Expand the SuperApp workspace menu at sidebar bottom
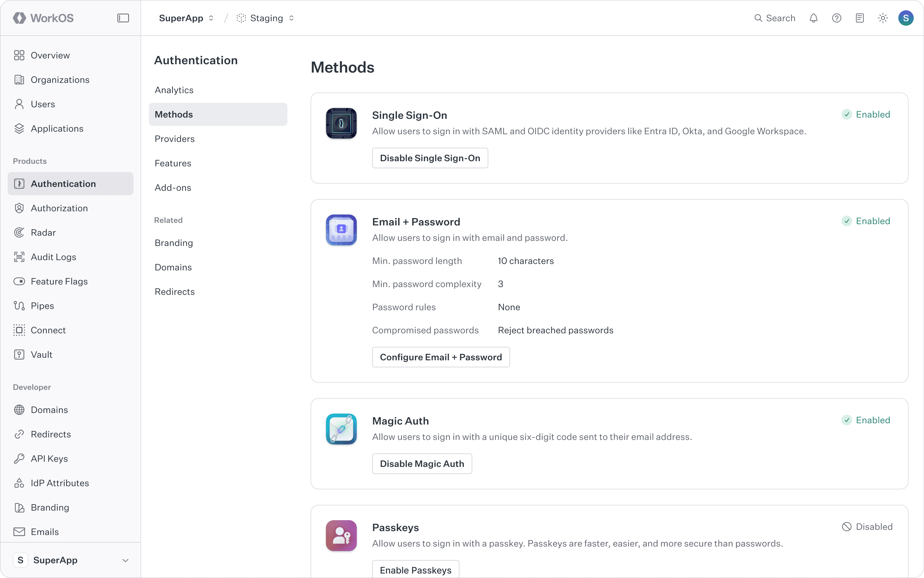 point(71,560)
